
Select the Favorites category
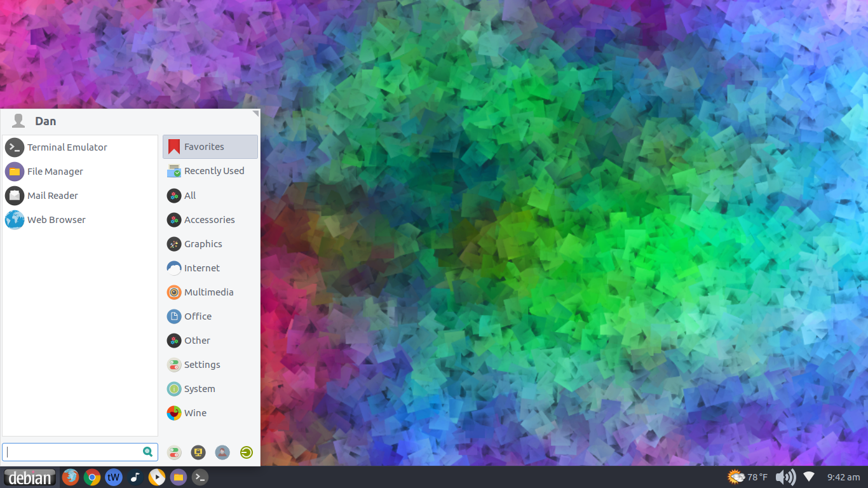click(x=210, y=147)
